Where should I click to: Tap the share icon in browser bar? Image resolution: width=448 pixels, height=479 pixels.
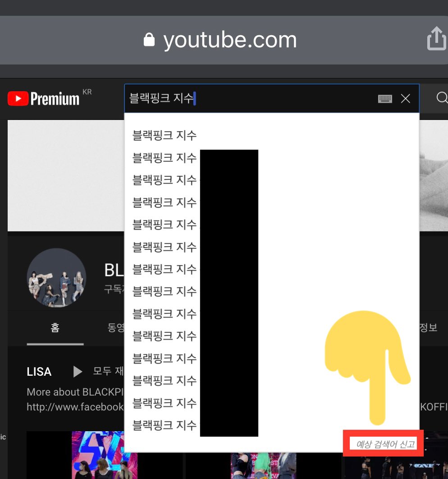436,38
